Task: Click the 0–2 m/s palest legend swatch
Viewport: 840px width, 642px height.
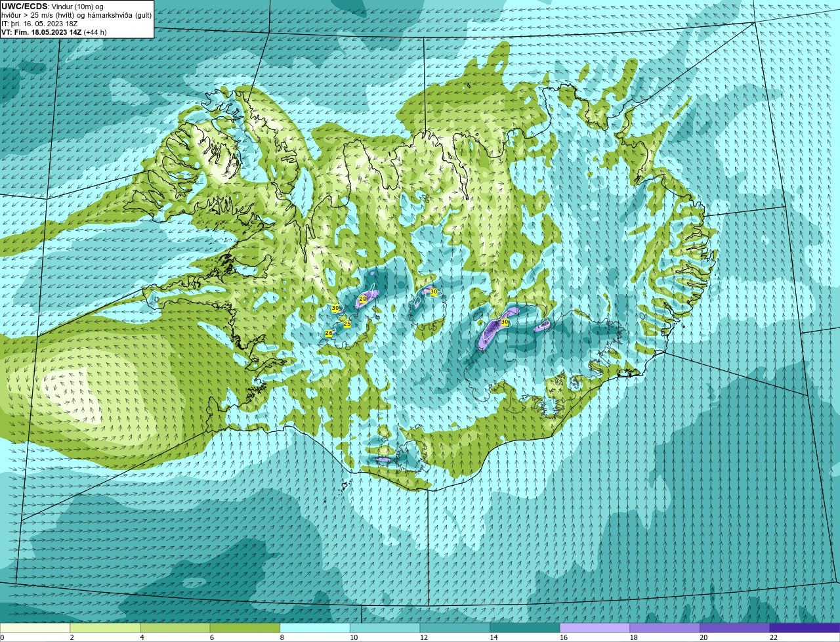Action: coord(35,628)
